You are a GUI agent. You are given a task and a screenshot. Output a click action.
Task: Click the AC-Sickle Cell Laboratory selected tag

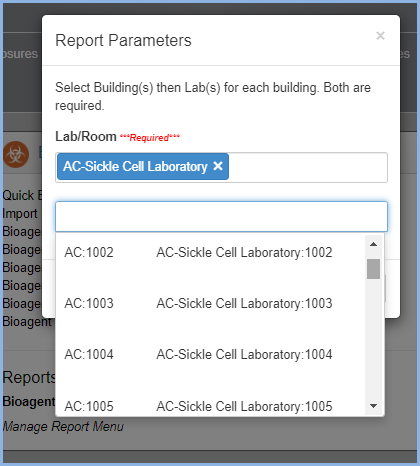tap(135, 166)
